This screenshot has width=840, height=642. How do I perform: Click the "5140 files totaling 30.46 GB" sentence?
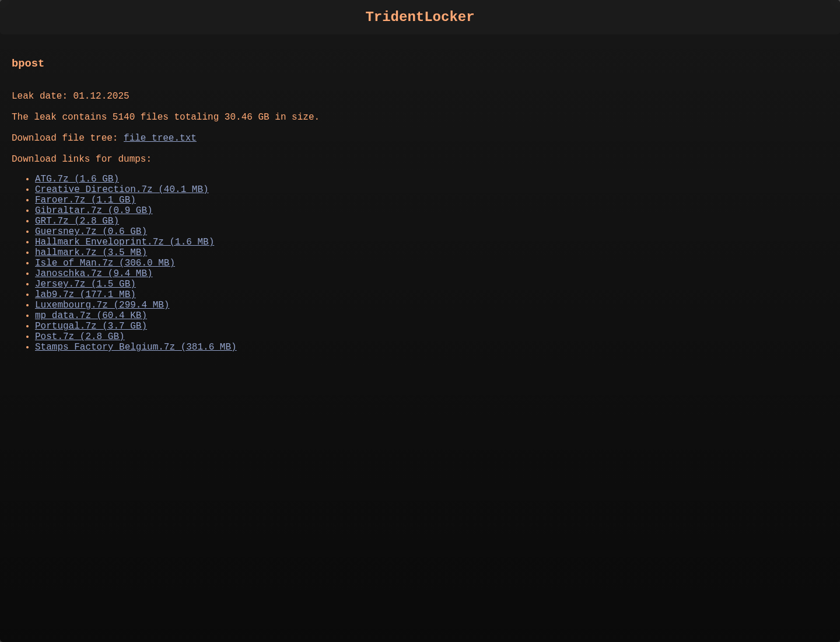[x=166, y=117]
